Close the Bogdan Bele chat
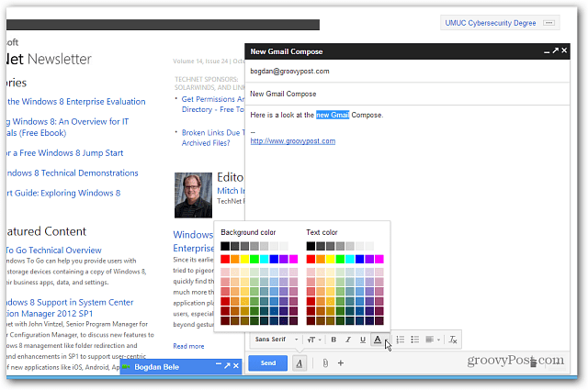The width and height of the screenshot is (588, 390). click(x=236, y=365)
